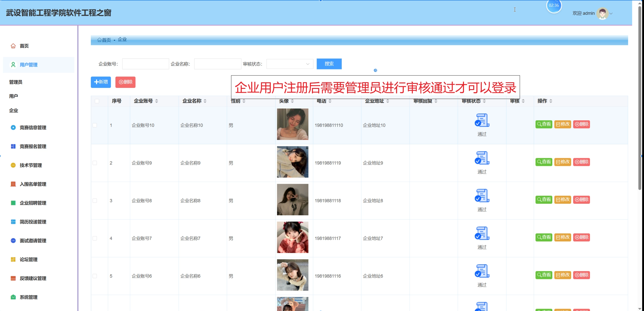
Task: Toggle the select-all checkbox in table header
Action: tap(97, 101)
